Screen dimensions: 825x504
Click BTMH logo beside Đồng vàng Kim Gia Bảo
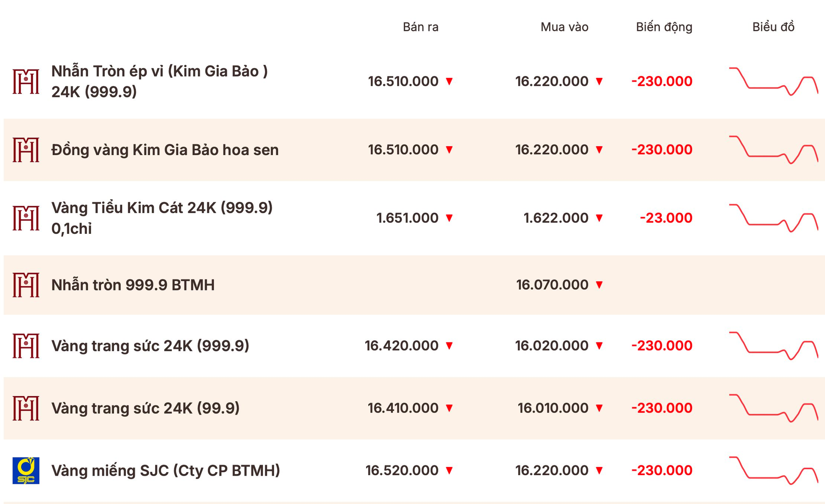point(26,150)
